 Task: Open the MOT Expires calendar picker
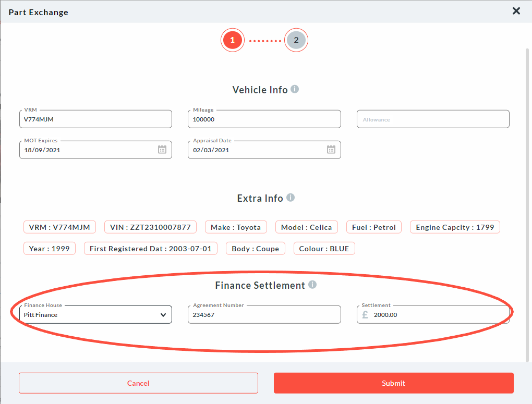(x=162, y=150)
